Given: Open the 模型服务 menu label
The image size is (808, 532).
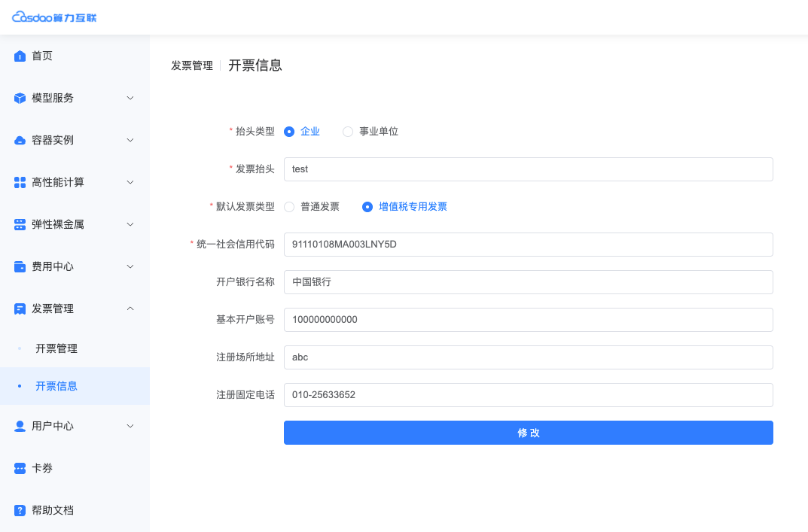Looking at the screenshot, I should tap(53, 98).
